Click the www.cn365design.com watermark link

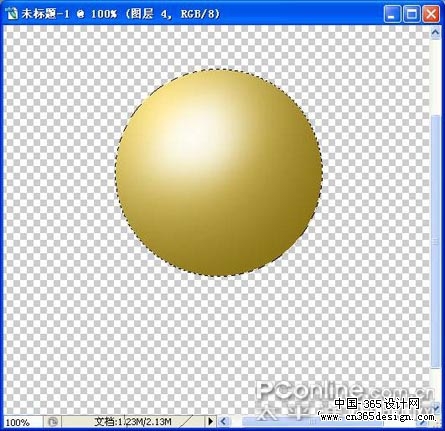point(377,417)
